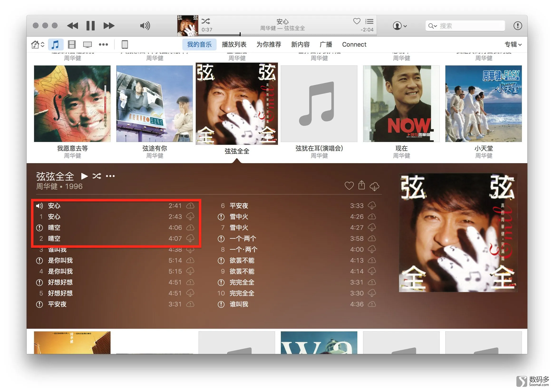The width and height of the screenshot is (554, 392).
Task: Download track 9 欲罢不能 4:14
Action: [372, 271]
